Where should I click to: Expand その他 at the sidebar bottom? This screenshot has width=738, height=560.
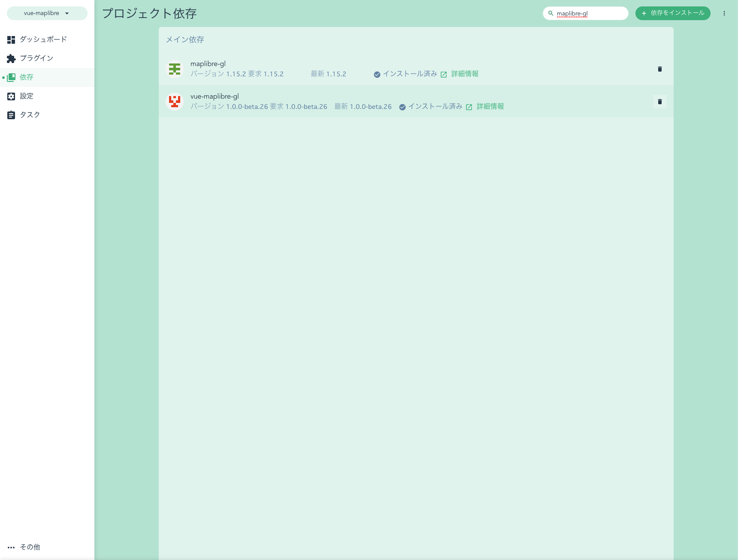30,547
